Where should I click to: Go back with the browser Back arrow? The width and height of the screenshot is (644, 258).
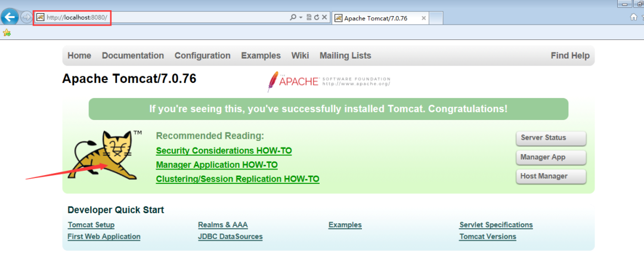(x=10, y=17)
